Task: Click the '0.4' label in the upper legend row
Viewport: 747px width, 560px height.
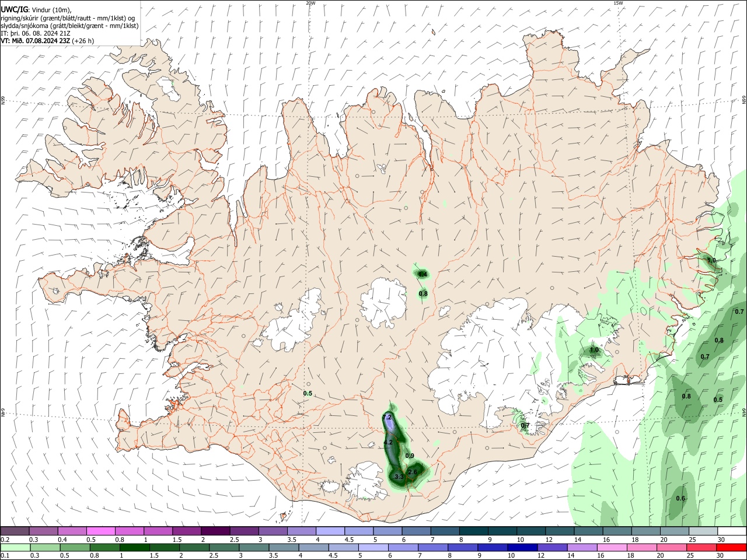Action: 62,540
